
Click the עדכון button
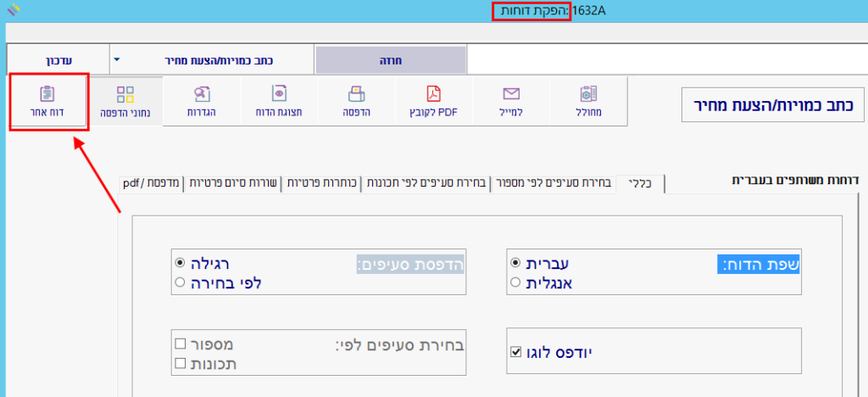tap(58, 60)
